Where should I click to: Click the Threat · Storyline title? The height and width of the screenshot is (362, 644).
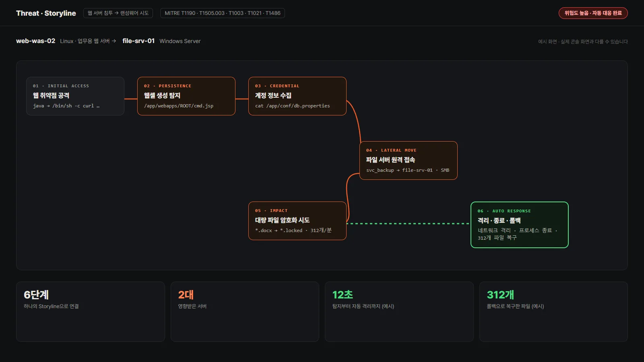click(x=46, y=13)
